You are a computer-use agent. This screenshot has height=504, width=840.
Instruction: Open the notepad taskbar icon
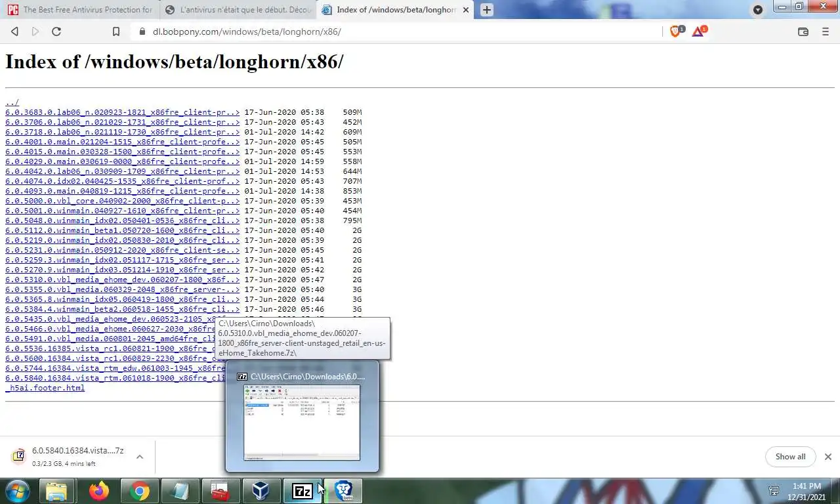[x=180, y=491]
